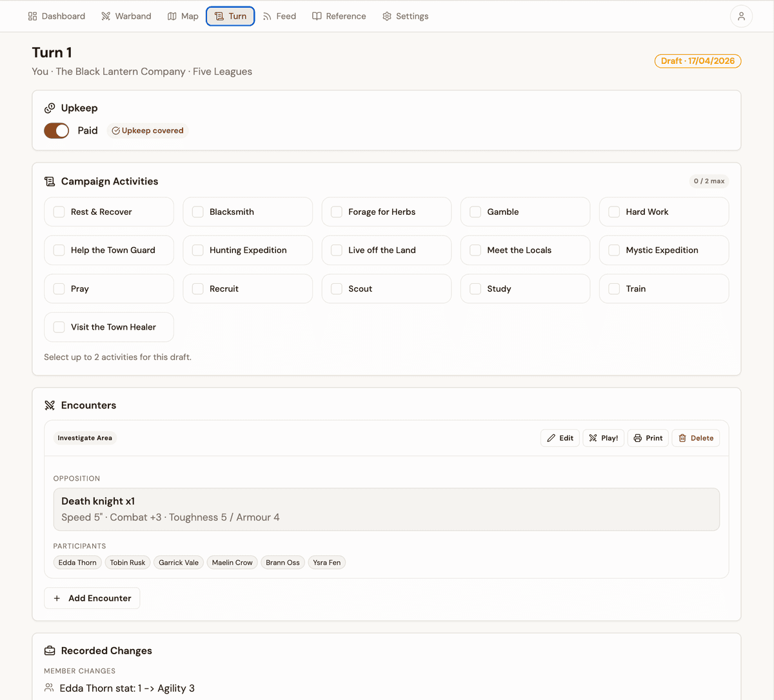
Task: Go to the Settings tab
Action: (x=406, y=16)
